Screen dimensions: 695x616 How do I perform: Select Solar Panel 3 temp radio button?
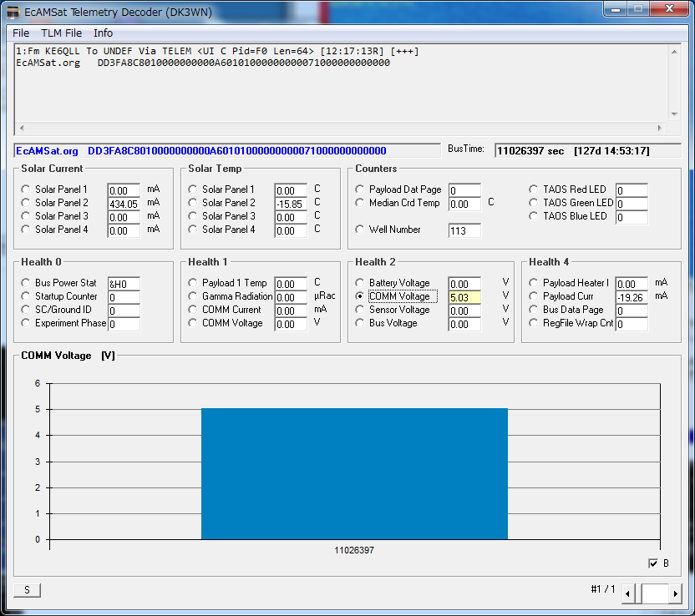(x=193, y=216)
